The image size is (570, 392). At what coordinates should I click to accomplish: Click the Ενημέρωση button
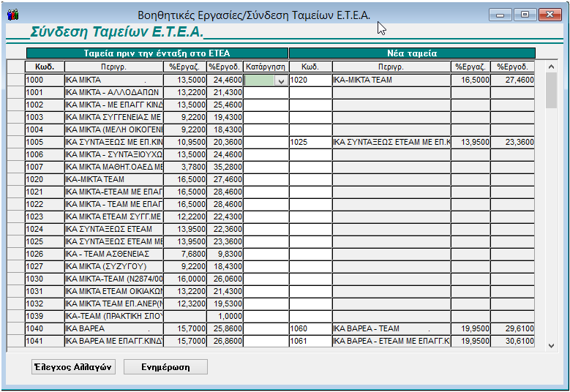(165, 367)
